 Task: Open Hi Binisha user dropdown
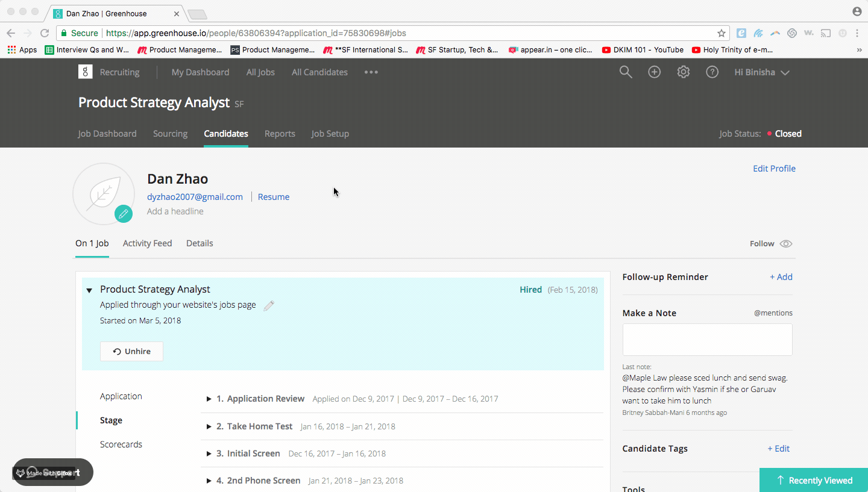tap(762, 72)
